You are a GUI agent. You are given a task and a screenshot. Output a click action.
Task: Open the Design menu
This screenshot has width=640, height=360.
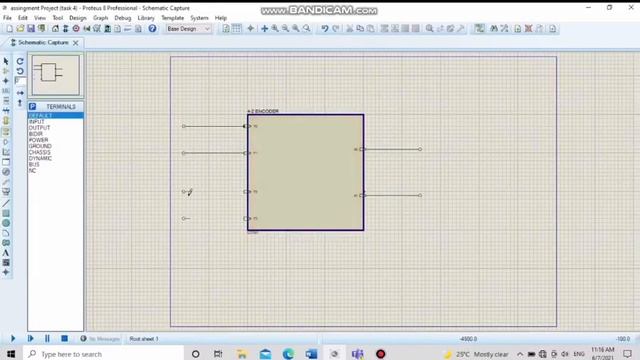[78, 18]
